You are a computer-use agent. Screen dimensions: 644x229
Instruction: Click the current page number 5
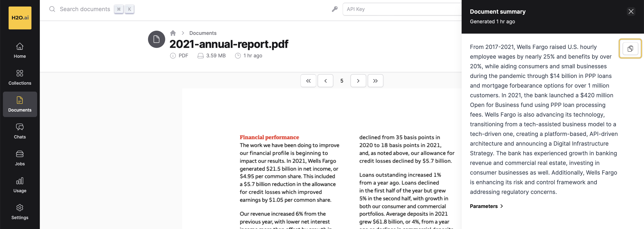pos(342,81)
